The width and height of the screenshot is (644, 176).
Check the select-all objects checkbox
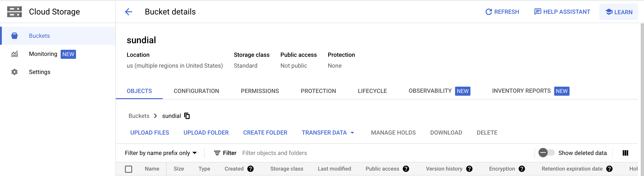[129, 169]
